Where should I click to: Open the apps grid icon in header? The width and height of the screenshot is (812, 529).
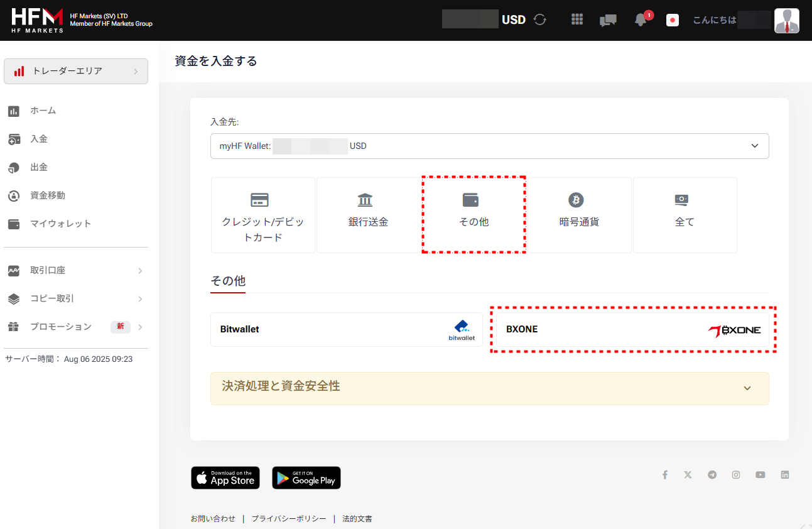tap(577, 19)
